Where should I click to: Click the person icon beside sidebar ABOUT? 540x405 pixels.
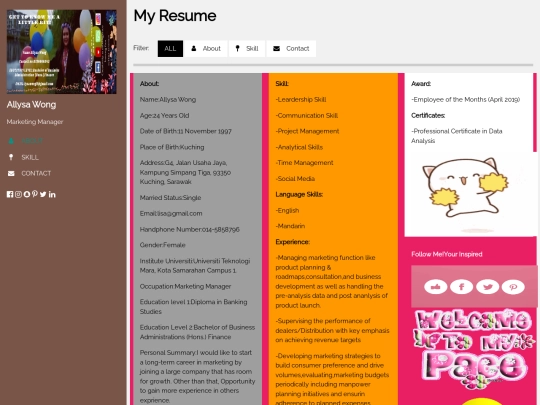point(11,141)
